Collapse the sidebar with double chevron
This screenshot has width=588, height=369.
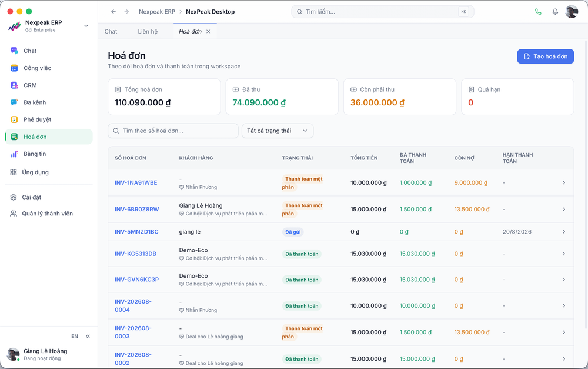pyautogui.click(x=88, y=337)
